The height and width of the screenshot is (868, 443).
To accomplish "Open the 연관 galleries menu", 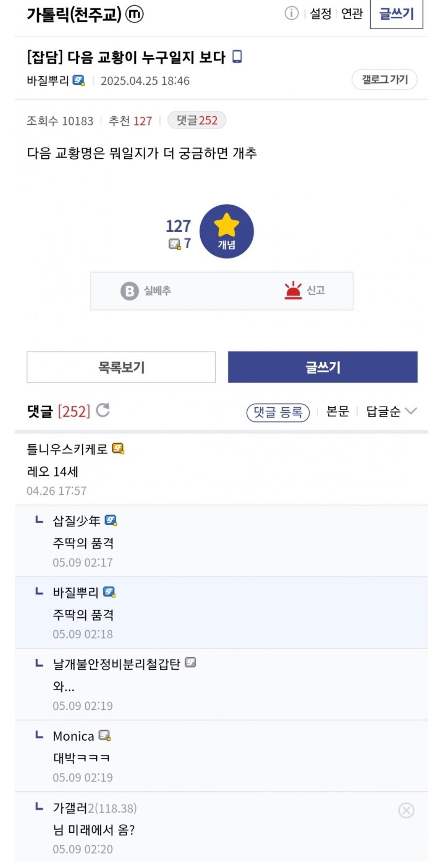I will coord(352,14).
